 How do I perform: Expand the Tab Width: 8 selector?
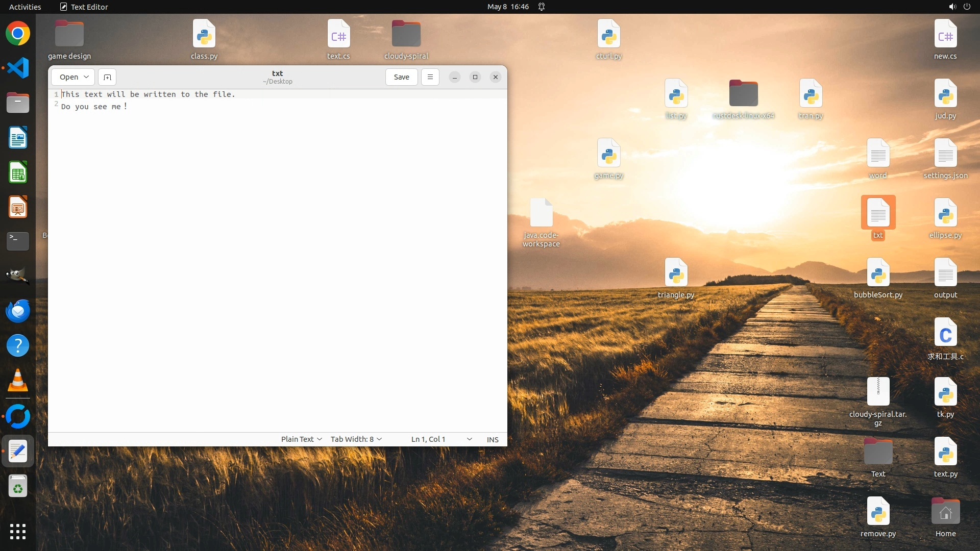coord(356,439)
